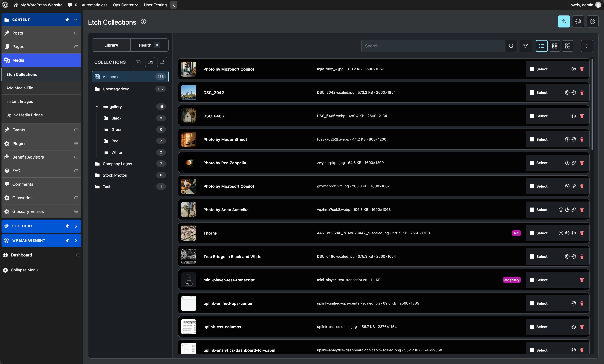
Task: Open the Company Logos collection
Action: coord(130,164)
